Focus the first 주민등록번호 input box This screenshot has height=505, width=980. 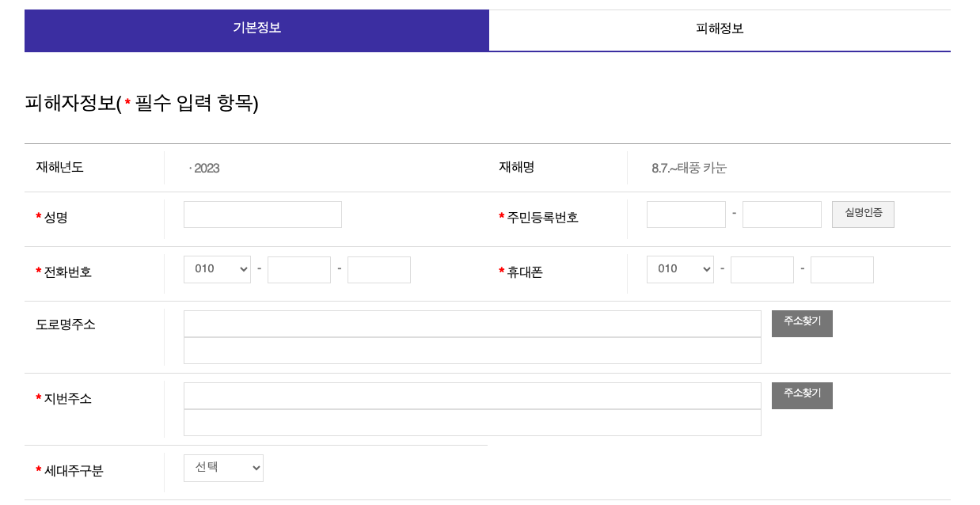(x=686, y=215)
